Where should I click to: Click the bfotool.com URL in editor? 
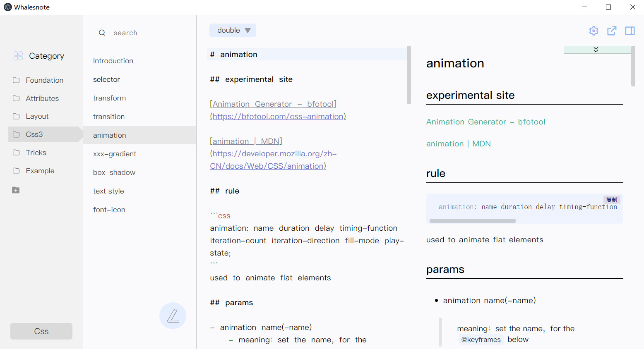click(x=278, y=117)
